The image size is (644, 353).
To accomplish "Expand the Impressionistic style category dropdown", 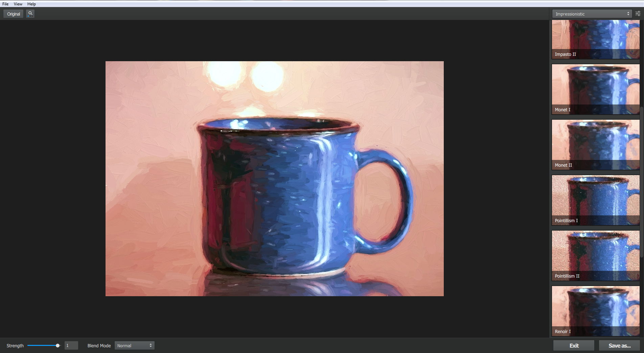I will point(592,14).
